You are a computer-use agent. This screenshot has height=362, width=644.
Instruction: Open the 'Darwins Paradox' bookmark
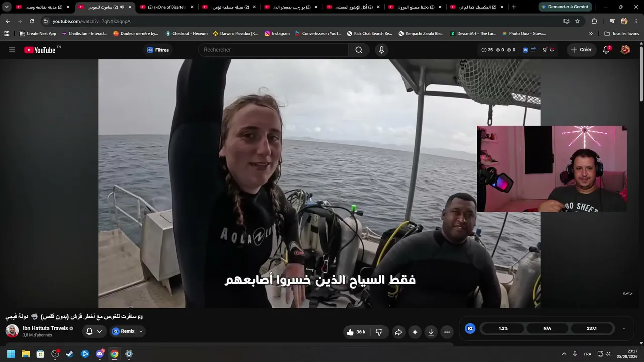[x=235, y=34]
